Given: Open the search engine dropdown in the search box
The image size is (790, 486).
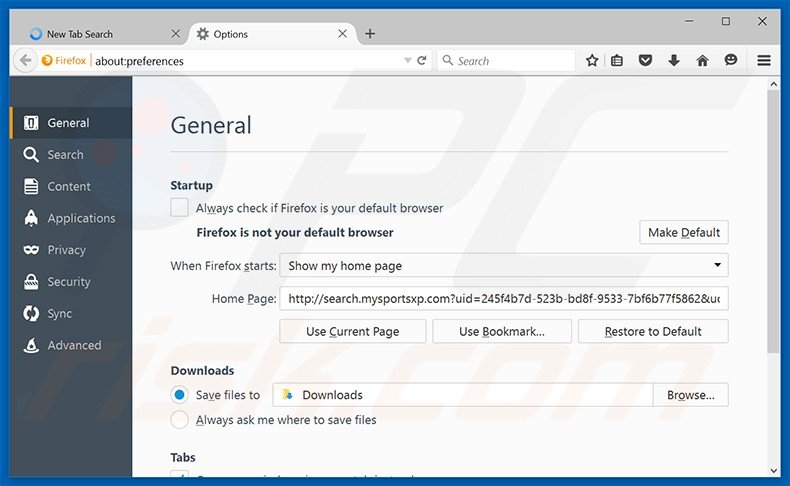Looking at the screenshot, I should coord(448,61).
